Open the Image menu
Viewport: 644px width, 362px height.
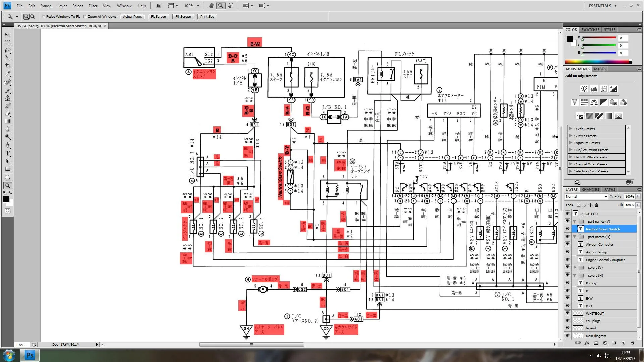point(46,6)
